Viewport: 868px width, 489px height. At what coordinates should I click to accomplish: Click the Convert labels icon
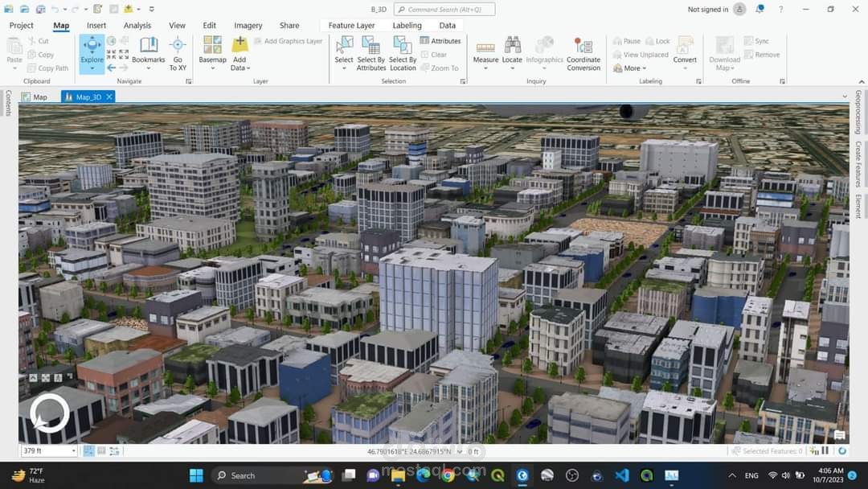coord(685,45)
